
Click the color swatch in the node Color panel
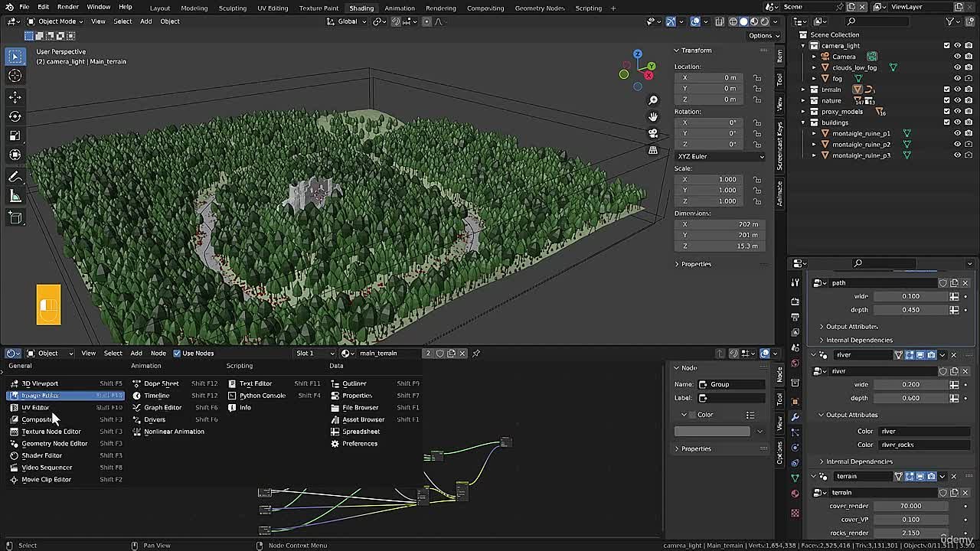[x=712, y=431]
